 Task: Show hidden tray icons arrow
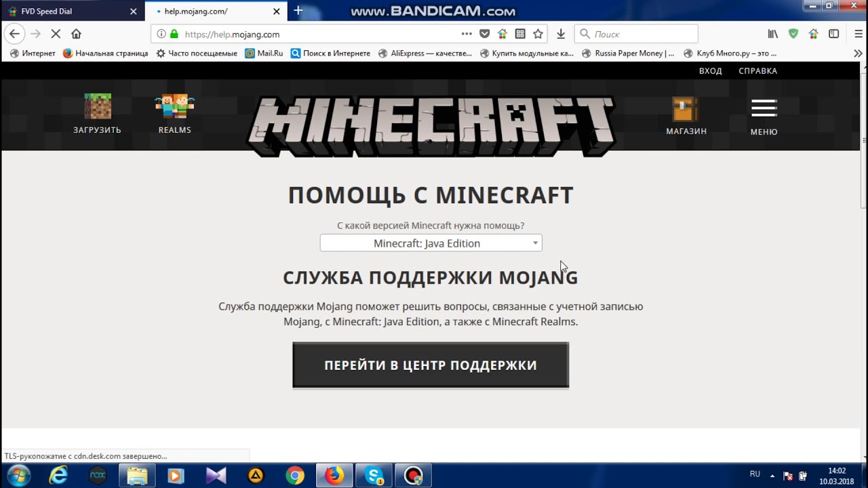(774, 475)
